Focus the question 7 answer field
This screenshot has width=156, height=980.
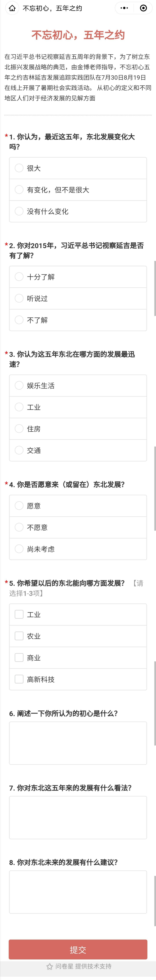(78, 818)
